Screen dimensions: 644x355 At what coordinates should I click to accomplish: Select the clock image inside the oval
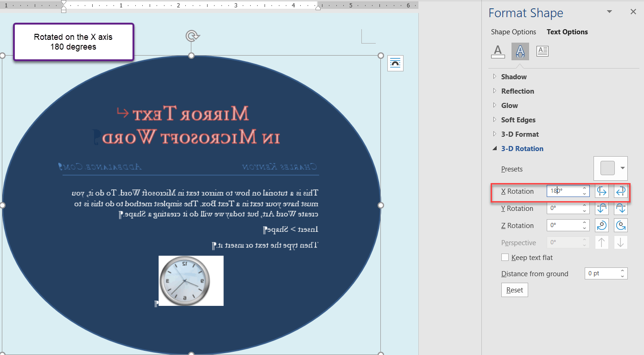(x=191, y=281)
